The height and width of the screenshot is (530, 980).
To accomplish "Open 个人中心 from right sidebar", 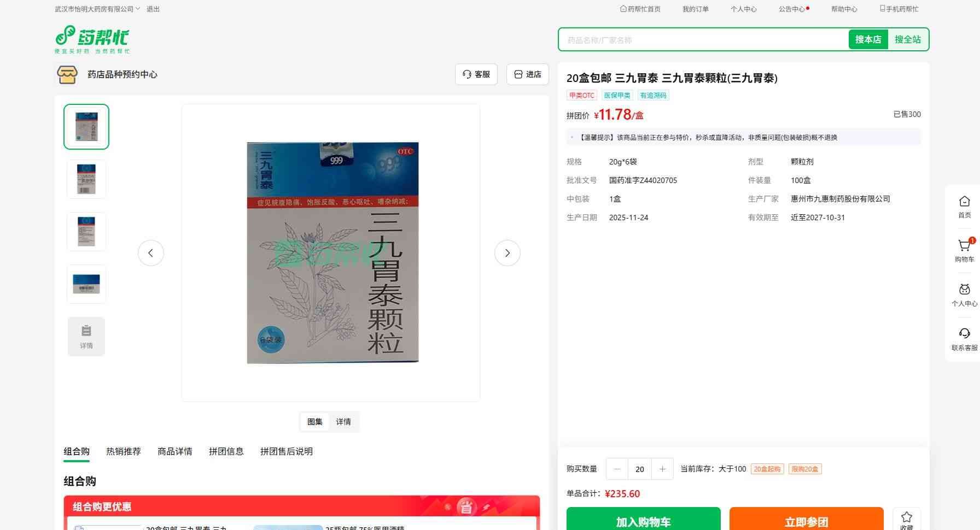I will pos(964,291).
